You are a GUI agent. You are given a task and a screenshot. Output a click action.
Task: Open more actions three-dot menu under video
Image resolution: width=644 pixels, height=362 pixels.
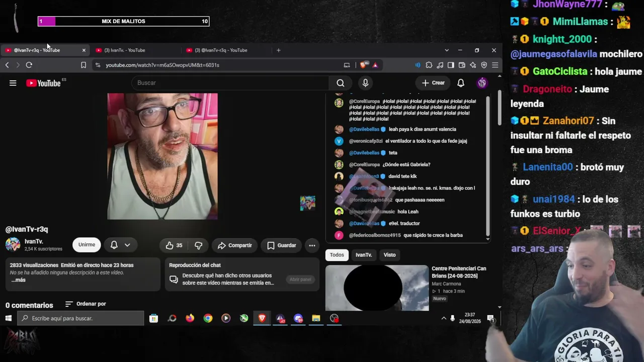tap(312, 245)
